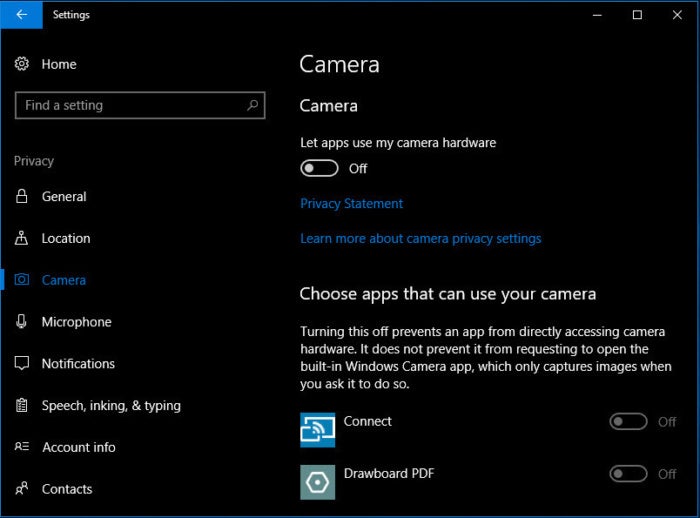Screen dimensions: 700x518
Task: Click the Drawboard PDF app icon
Action: point(317,482)
